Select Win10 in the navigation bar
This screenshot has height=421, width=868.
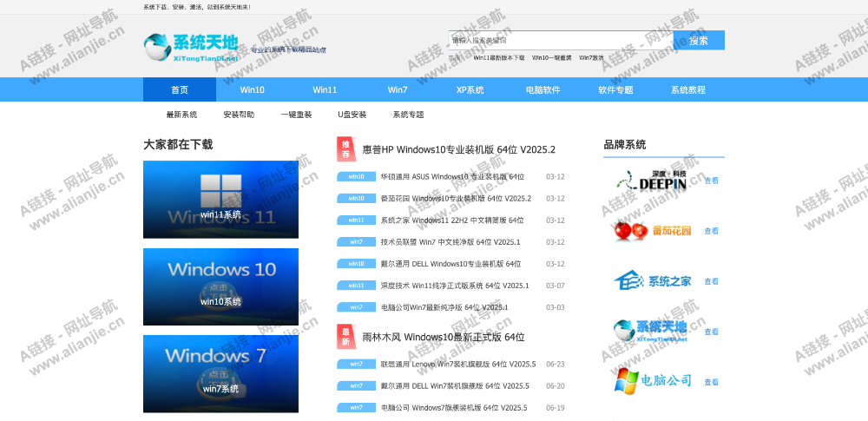(252, 89)
